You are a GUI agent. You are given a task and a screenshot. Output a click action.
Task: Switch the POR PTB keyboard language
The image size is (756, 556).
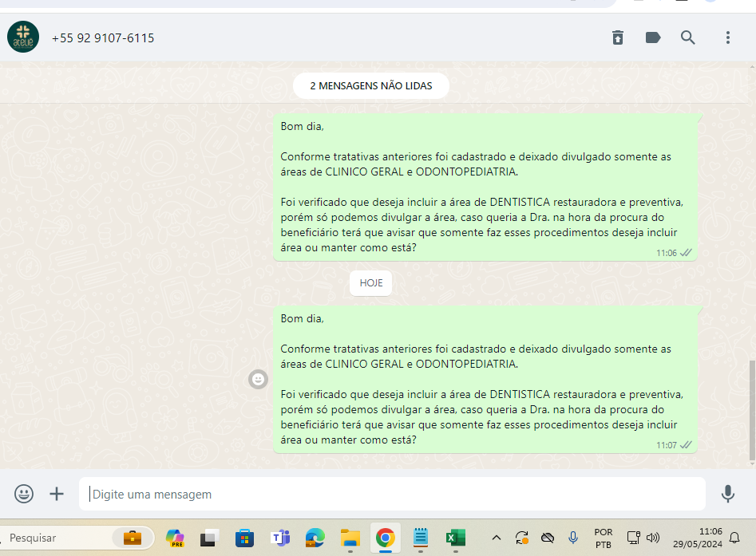pos(604,538)
